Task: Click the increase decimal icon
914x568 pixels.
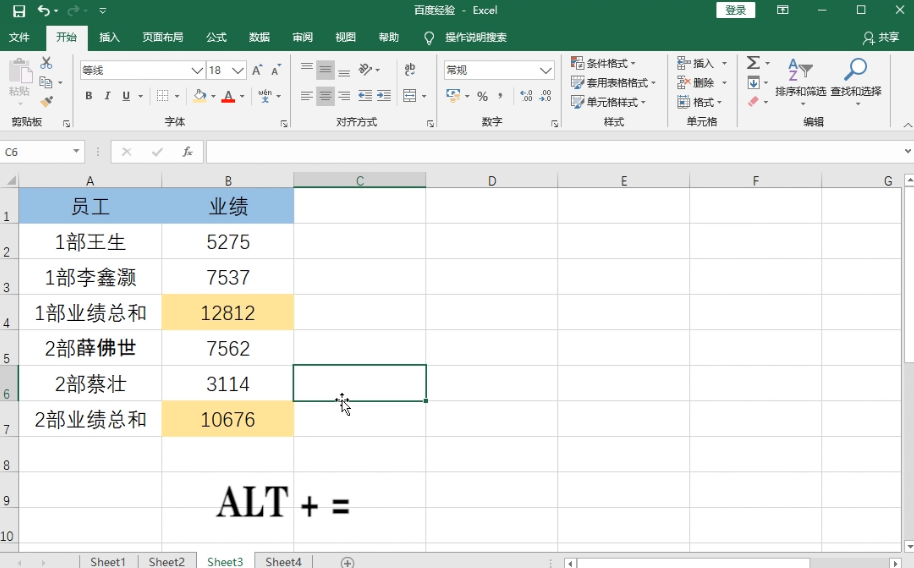Action: click(x=526, y=96)
